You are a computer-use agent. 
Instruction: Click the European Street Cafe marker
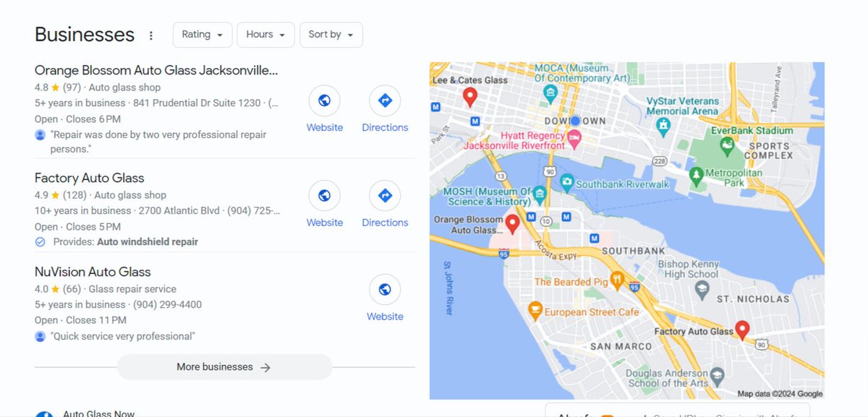pos(535,311)
